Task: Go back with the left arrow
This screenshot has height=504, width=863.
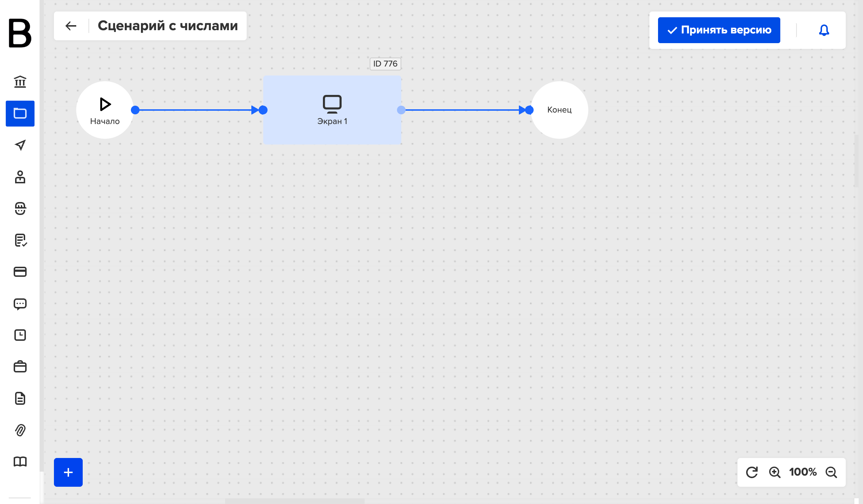Action: [x=71, y=26]
